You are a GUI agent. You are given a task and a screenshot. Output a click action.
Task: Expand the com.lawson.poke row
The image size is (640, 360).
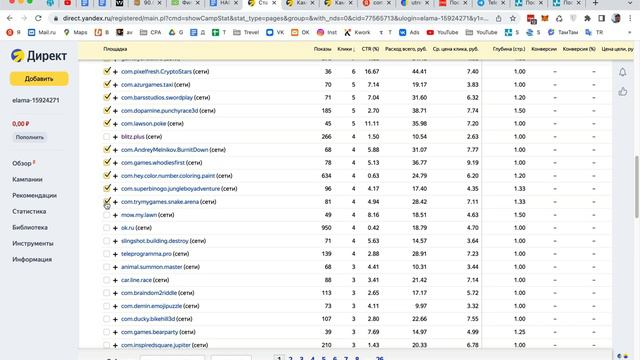(x=116, y=124)
